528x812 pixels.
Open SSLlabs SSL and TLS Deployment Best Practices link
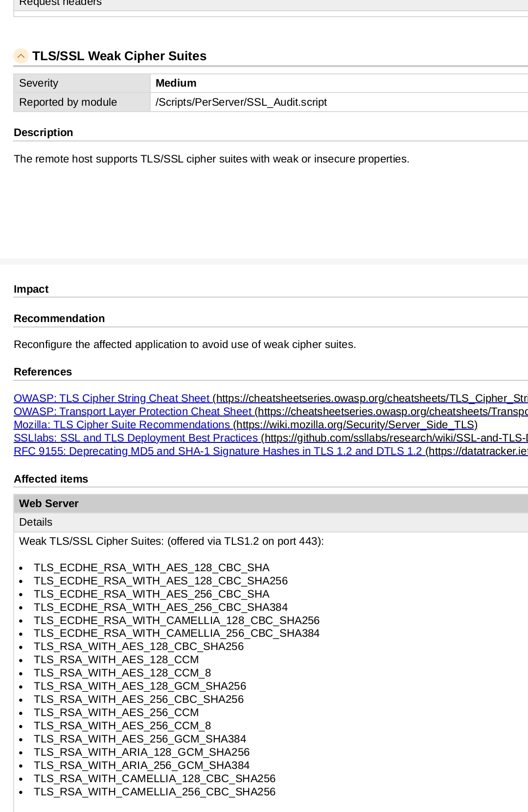point(136,438)
